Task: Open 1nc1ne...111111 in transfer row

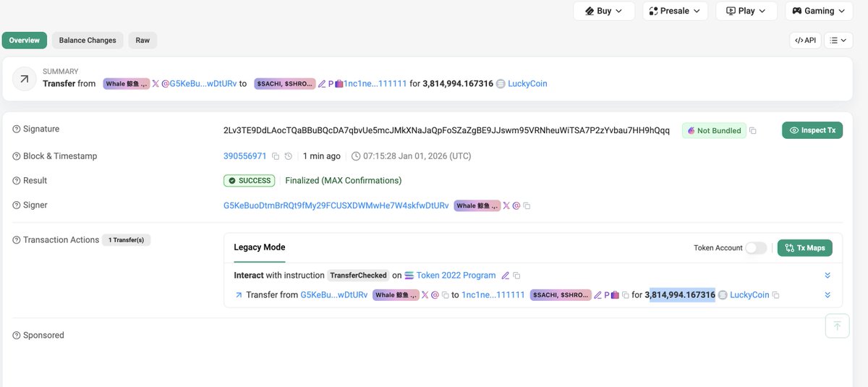Action: [x=493, y=295]
